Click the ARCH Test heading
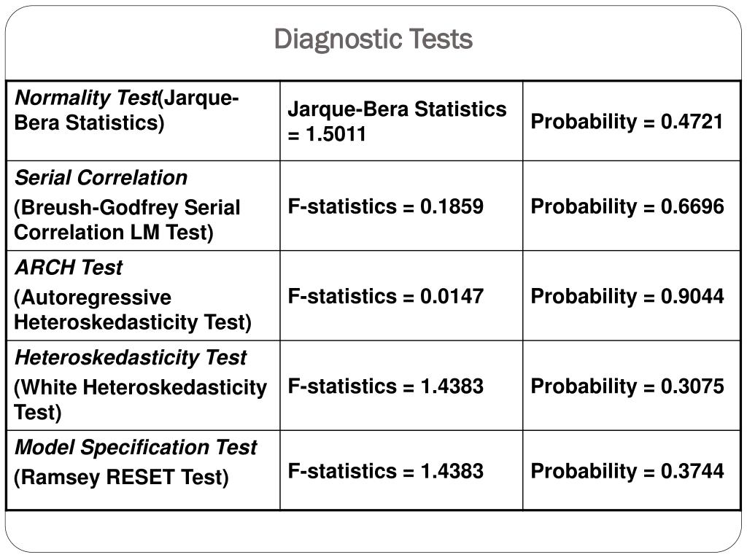The width and height of the screenshot is (747, 560). (69, 267)
